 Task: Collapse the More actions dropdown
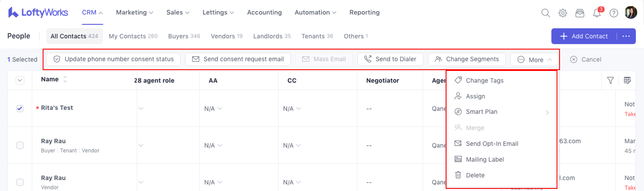click(x=535, y=60)
